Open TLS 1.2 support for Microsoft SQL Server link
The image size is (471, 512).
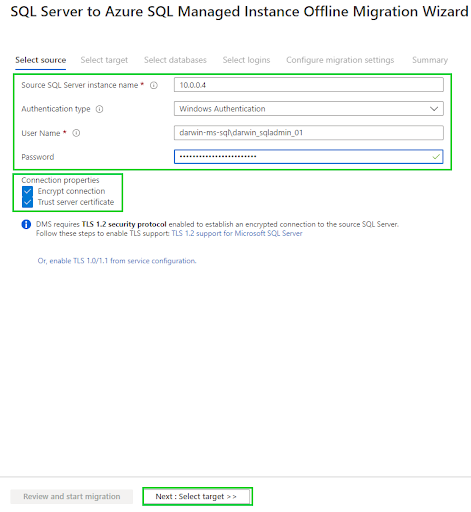(x=237, y=233)
